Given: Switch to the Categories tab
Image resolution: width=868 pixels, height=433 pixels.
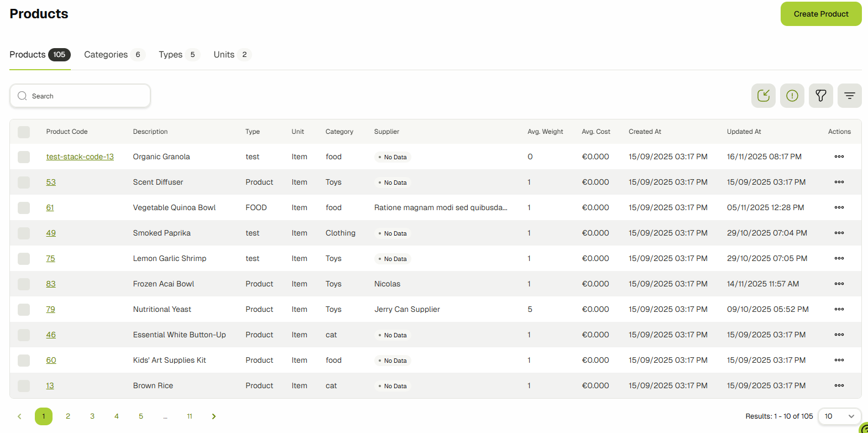Looking at the screenshot, I should (x=113, y=55).
